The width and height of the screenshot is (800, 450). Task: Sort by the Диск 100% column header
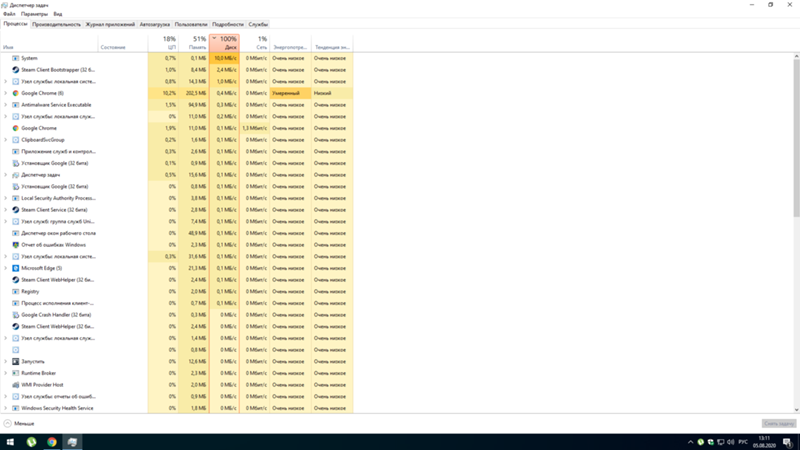pyautogui.click(x=224, y=43)
